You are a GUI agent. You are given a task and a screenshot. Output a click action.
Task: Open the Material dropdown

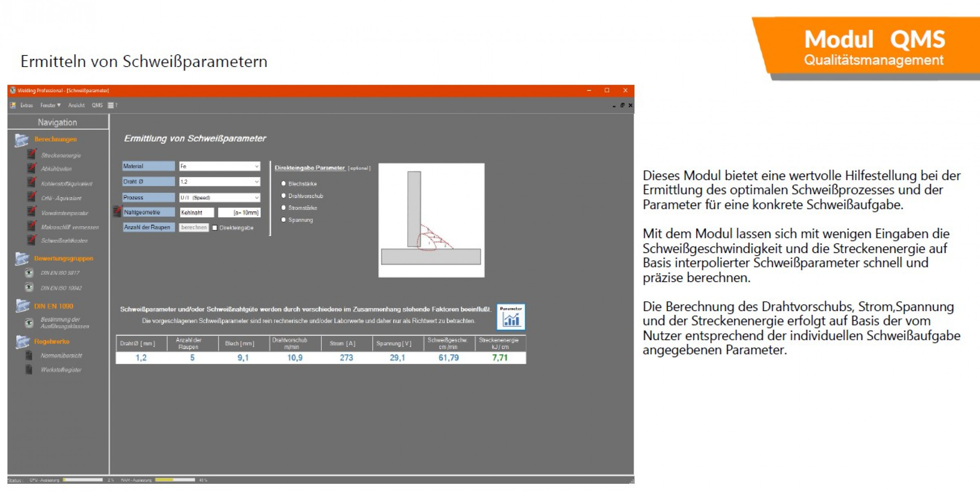pos(219,166)
